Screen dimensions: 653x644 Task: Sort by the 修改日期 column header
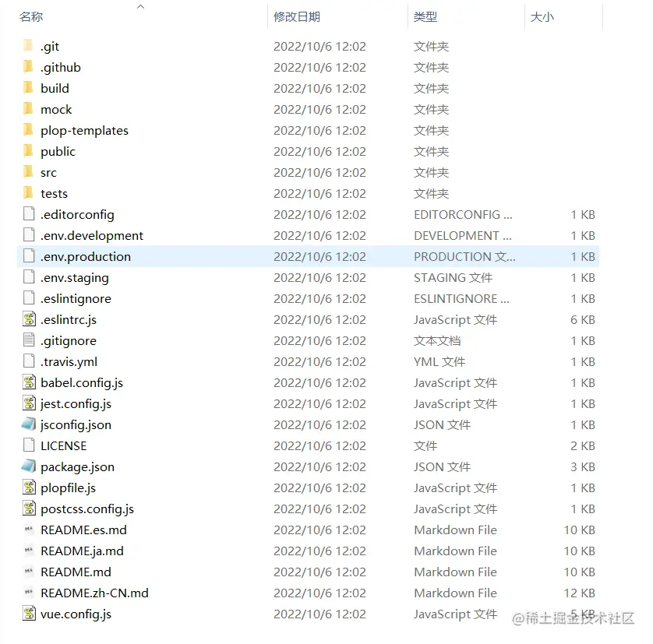coord(297,16)
